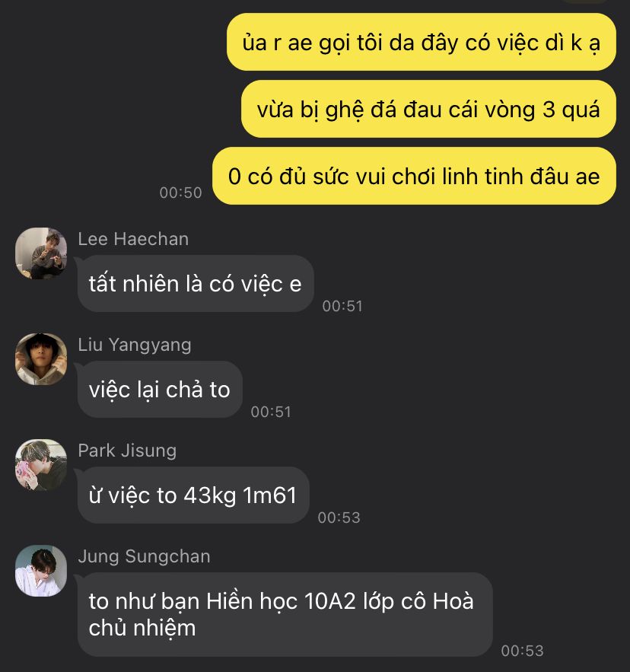Open Lee Haechan's profile avatar
The image size is (630, 672).
click(x=41, y=253)
